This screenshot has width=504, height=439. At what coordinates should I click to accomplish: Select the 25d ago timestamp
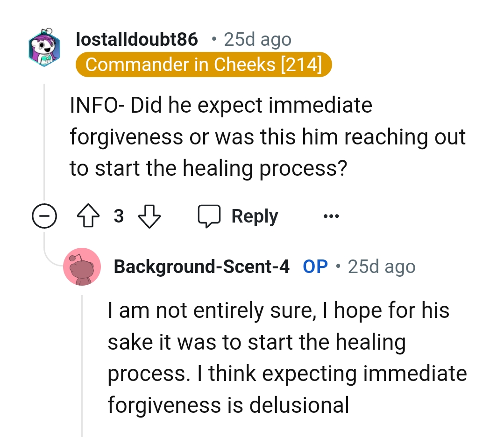point(256,39)
